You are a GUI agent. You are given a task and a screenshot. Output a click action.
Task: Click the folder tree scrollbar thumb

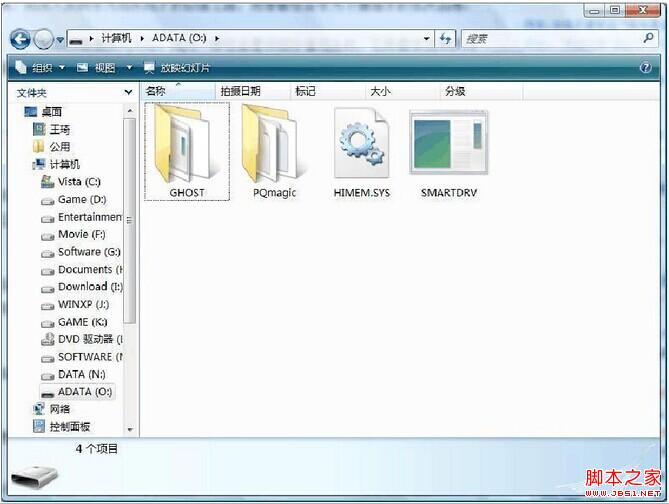(130, 221)
